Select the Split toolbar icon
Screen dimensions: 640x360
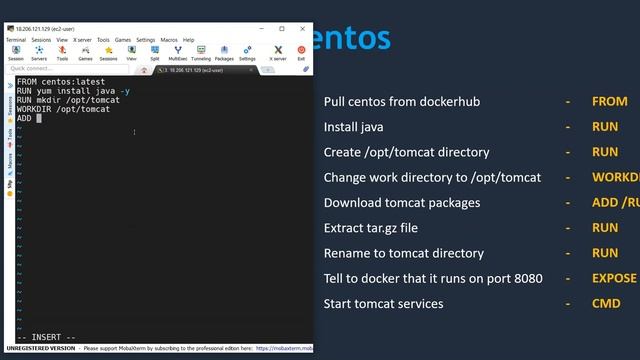tap(155, 53)
